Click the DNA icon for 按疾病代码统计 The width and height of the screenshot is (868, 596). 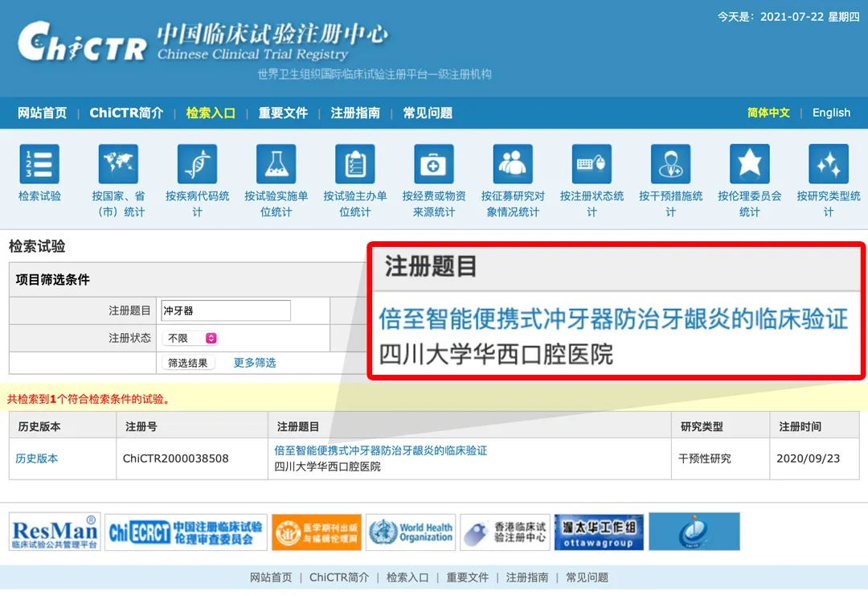click(x=197, y=164)
